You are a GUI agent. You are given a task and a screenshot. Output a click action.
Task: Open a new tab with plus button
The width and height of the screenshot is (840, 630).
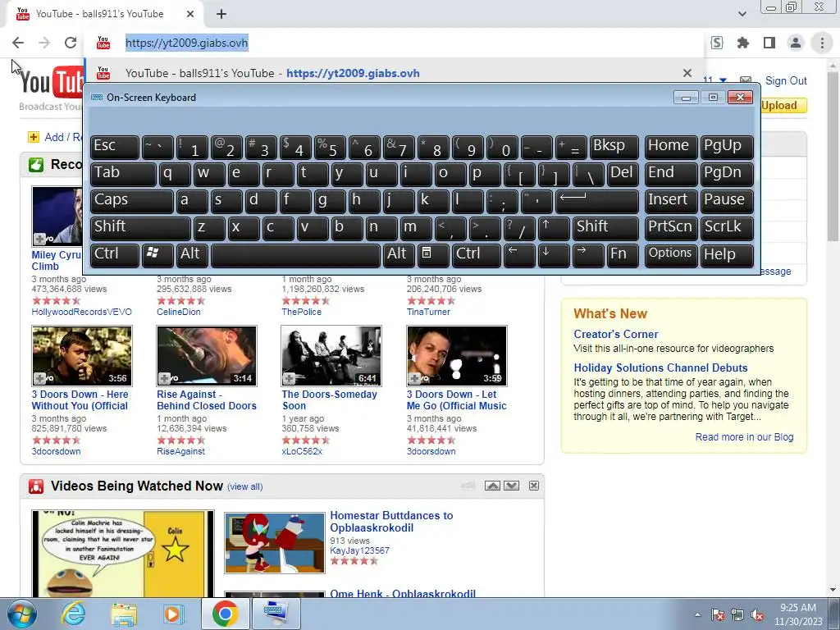pos(221,14)
